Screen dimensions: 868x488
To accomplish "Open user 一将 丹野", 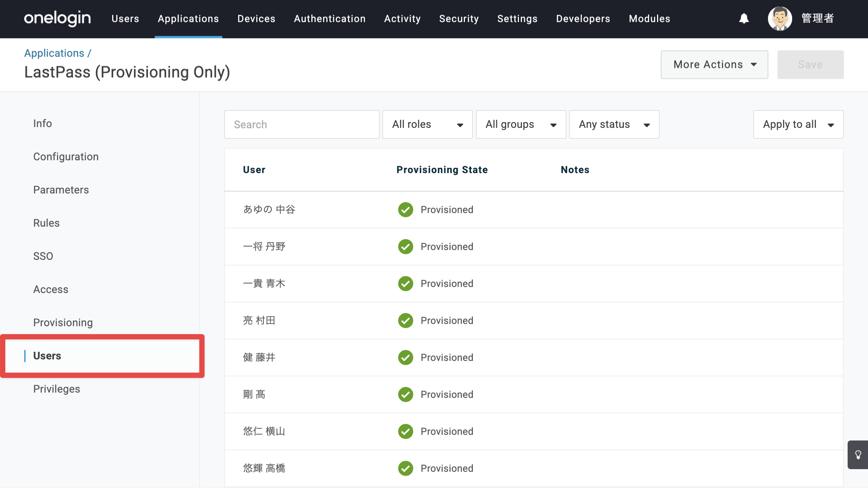I will (264, 246).
